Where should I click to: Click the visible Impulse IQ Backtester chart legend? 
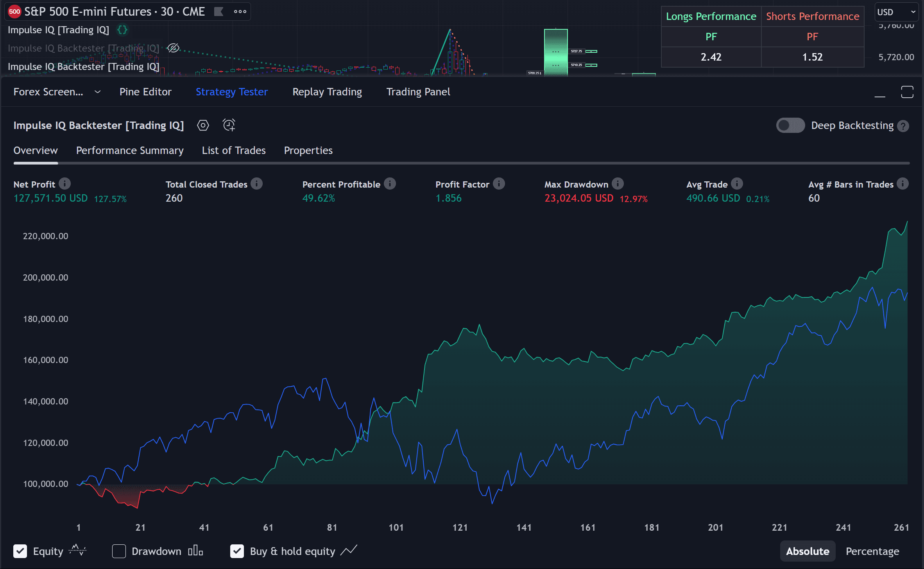click(x=84, y=66)
